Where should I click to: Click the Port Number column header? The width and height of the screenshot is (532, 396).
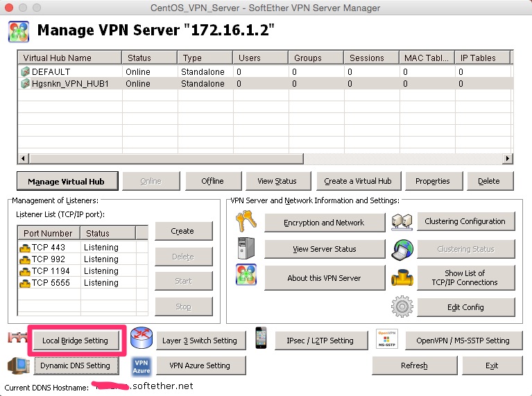[x=49, y=233]
